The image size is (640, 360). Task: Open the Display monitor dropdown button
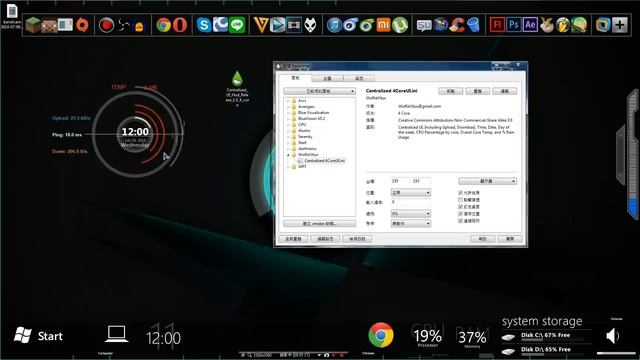(487, 181)
